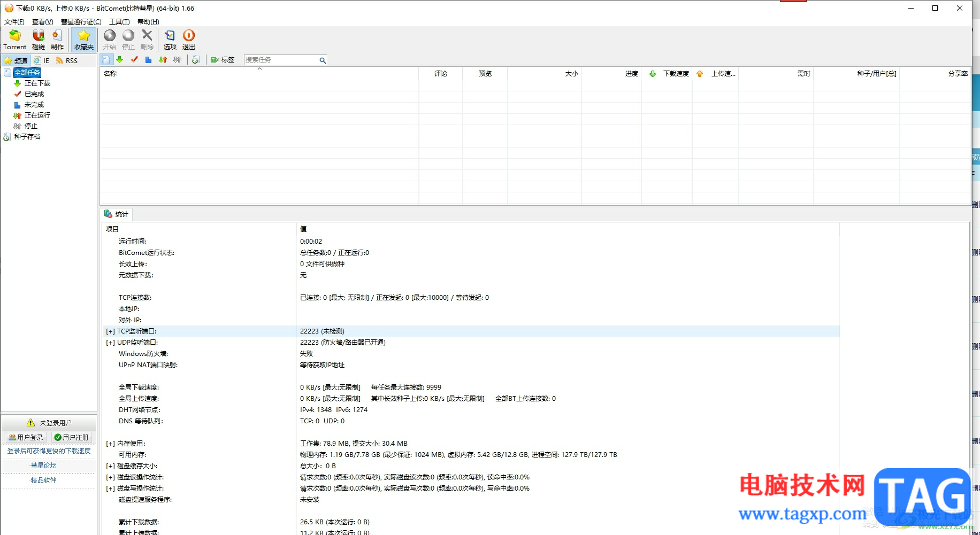The image size is (980, 535).
Task: Filter completed tasks red checkmark icon
Action: 134,60
